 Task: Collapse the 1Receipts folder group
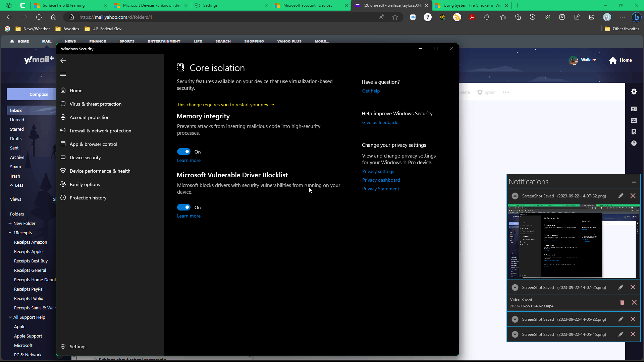pos(10,233)
